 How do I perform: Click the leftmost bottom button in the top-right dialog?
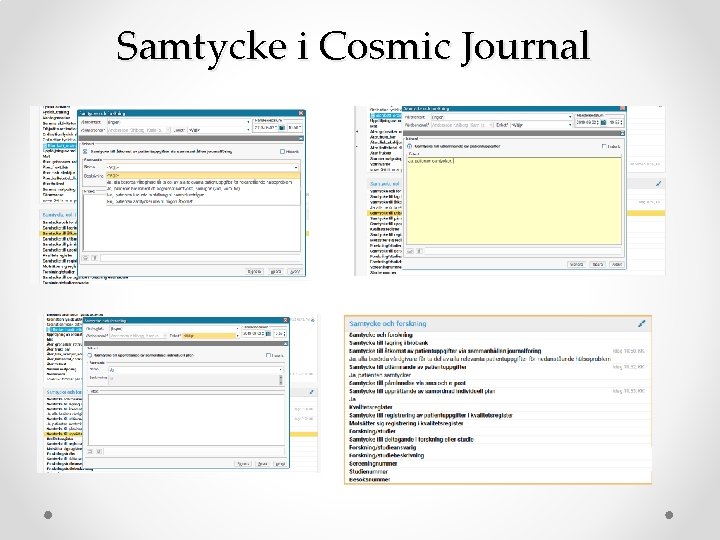coord(576,264)
